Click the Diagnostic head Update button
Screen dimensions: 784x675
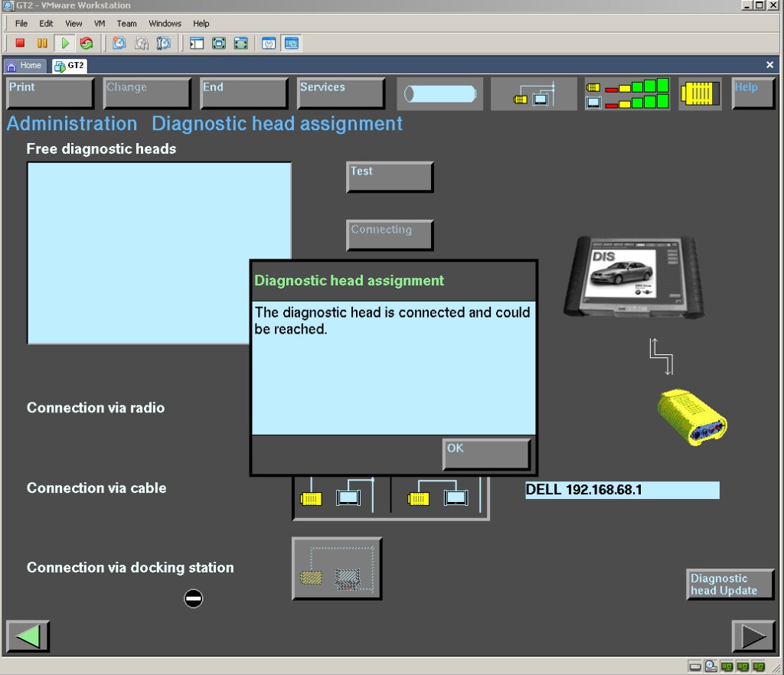pos(730,585)
